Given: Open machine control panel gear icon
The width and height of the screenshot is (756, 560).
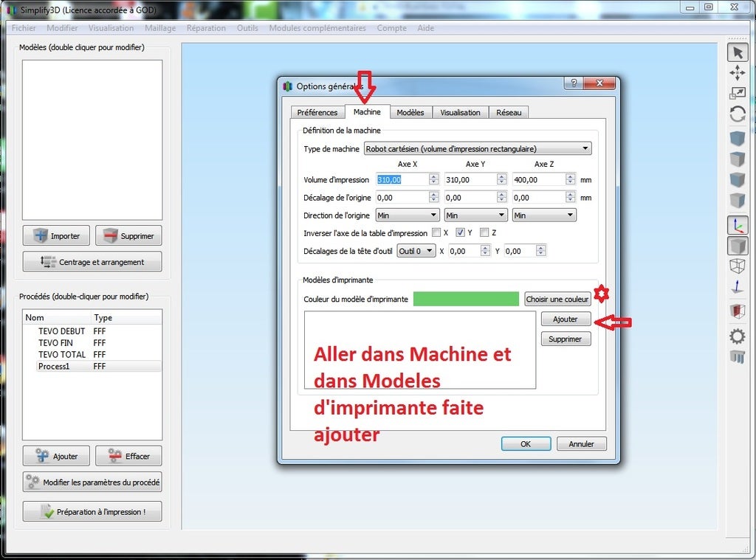Looking at the screenshot, I should click(x=738, y=336).
